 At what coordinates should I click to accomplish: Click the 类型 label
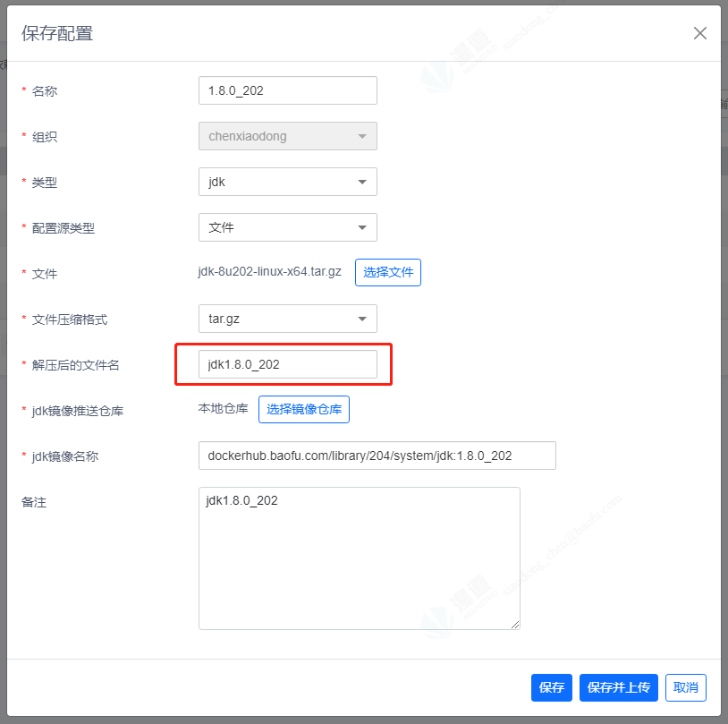tap(44, 183)
